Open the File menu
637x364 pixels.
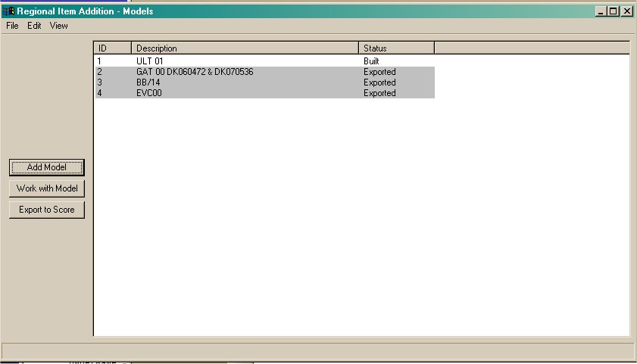click(12, 26)
